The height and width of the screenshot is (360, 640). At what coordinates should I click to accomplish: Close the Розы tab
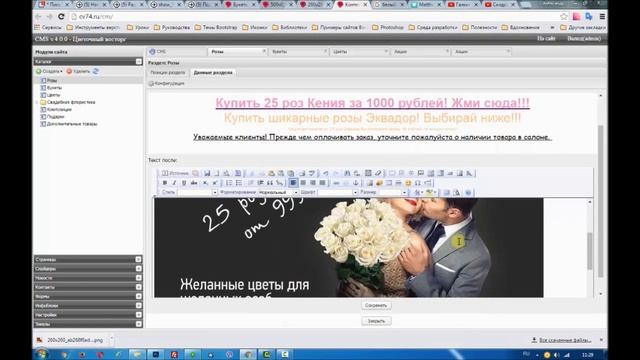264,51
